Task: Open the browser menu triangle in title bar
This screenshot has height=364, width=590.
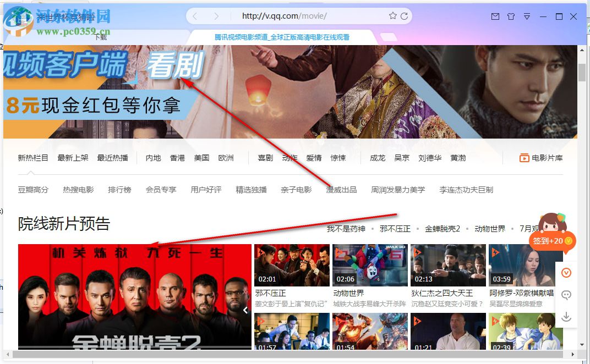Action: [x=527, y=16]
